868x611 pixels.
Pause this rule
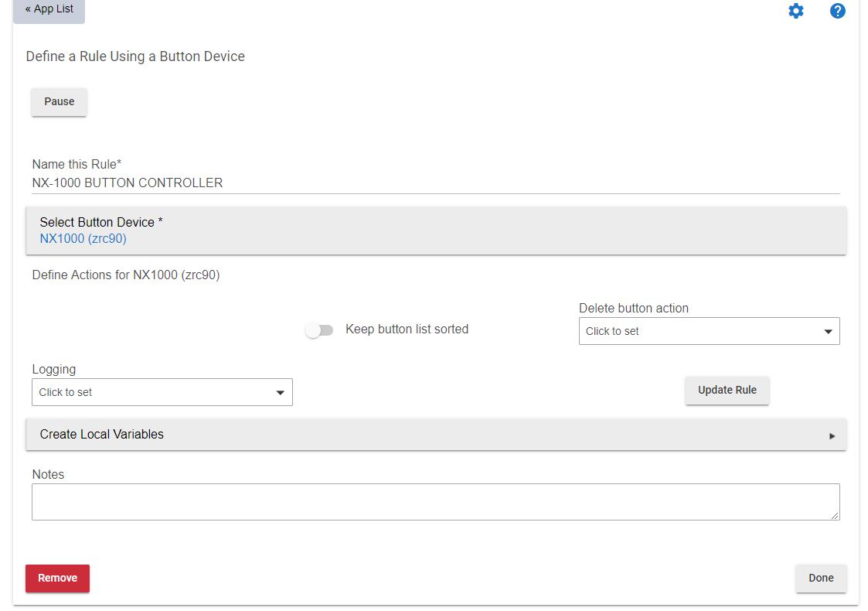pos(59,101)
